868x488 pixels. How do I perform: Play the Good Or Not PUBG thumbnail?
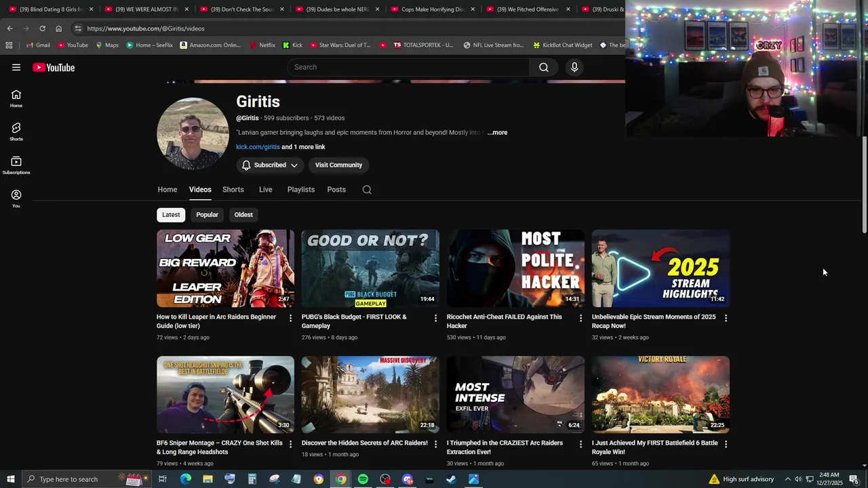click(370, 268)
